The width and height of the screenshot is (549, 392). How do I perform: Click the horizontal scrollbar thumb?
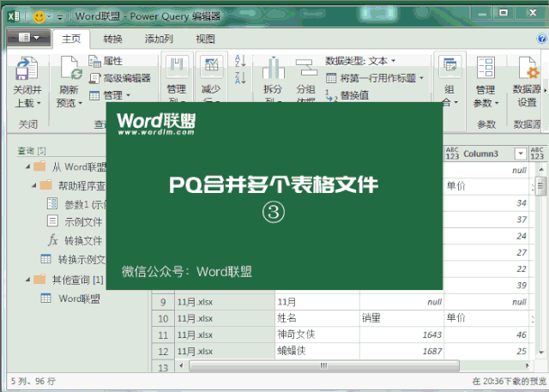click(324, 365)
